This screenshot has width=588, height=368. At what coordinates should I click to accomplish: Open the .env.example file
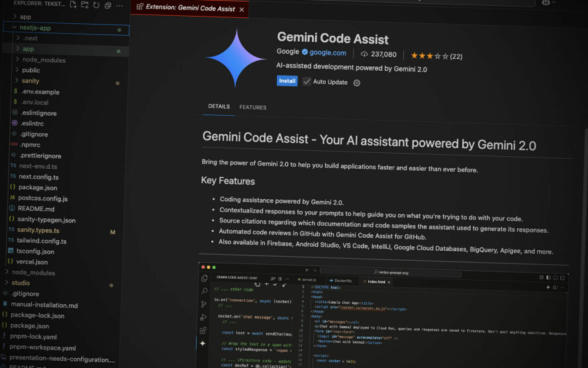click(x=40, y=92)
